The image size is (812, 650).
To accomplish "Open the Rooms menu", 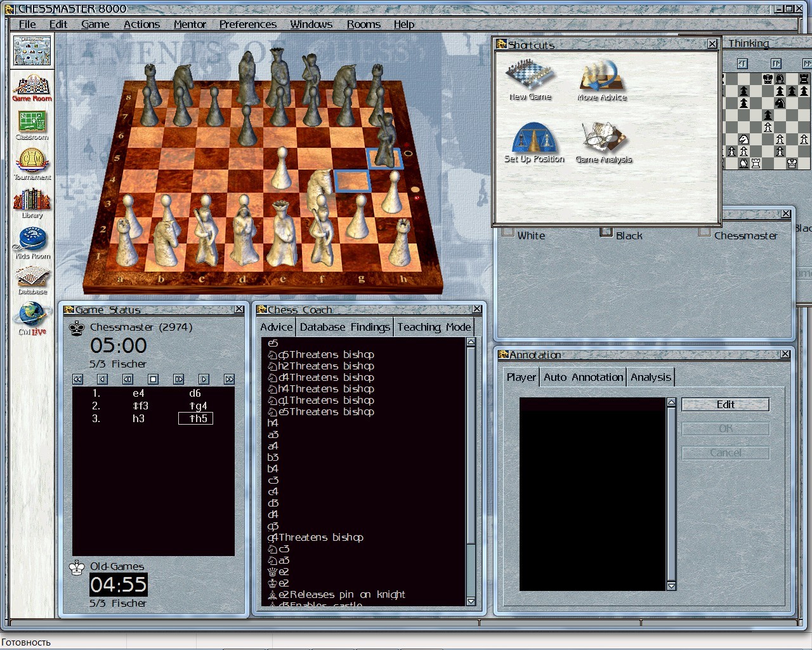I will [x=363, y=24].
